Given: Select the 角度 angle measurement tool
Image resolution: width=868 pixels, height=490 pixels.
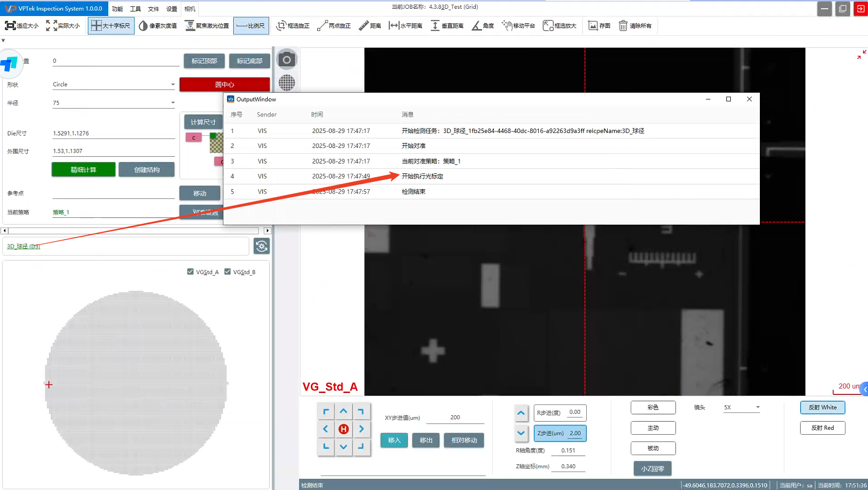Looking at the screenshot, I should click(x=482, y=26).
